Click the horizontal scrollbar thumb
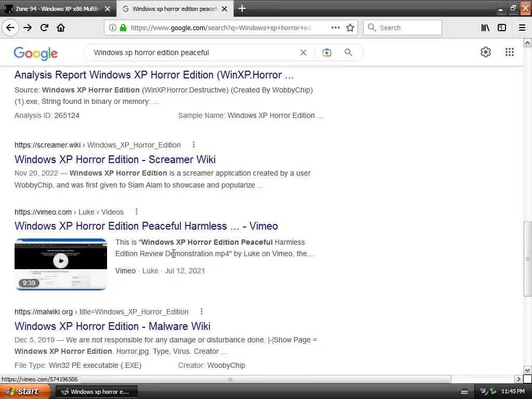This screenshot has width=532, height=399. [230, 379]
